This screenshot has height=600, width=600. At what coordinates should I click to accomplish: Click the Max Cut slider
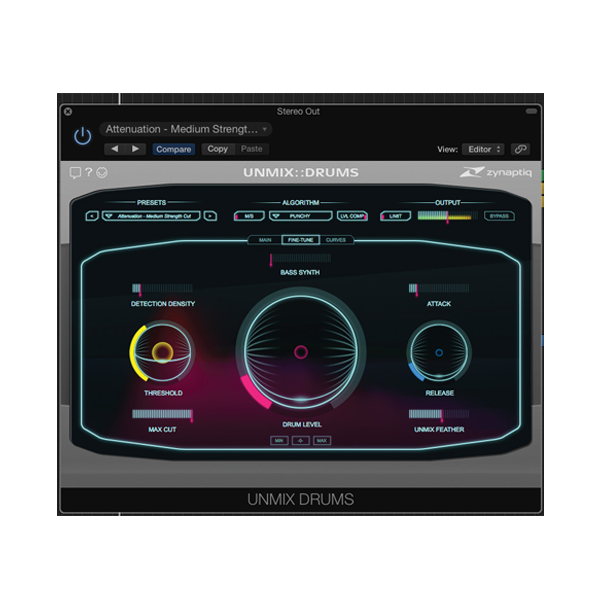point(162,414)
